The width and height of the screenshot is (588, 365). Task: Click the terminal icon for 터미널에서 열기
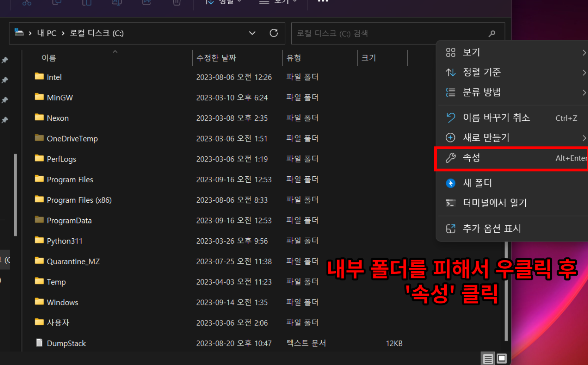point(451,203)
